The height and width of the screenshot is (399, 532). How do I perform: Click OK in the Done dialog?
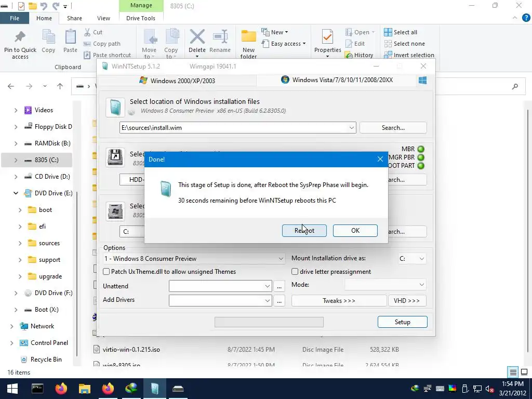click(355, 230)
